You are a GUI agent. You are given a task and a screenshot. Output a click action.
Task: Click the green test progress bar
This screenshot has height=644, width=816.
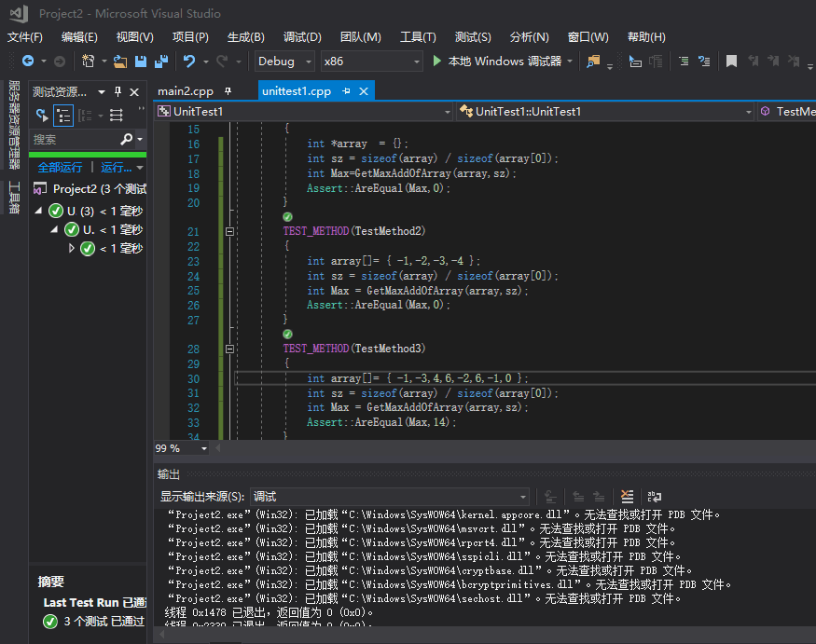[x=88, y=155]
